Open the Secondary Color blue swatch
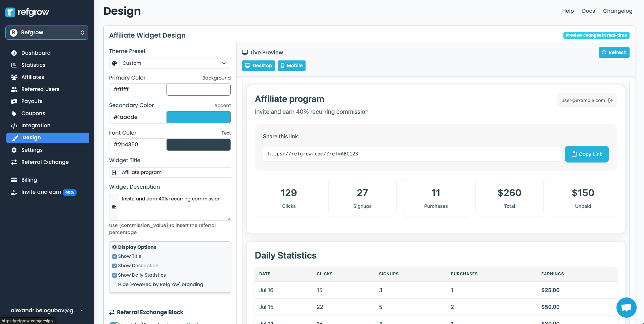644x324 pixels. 198,117
